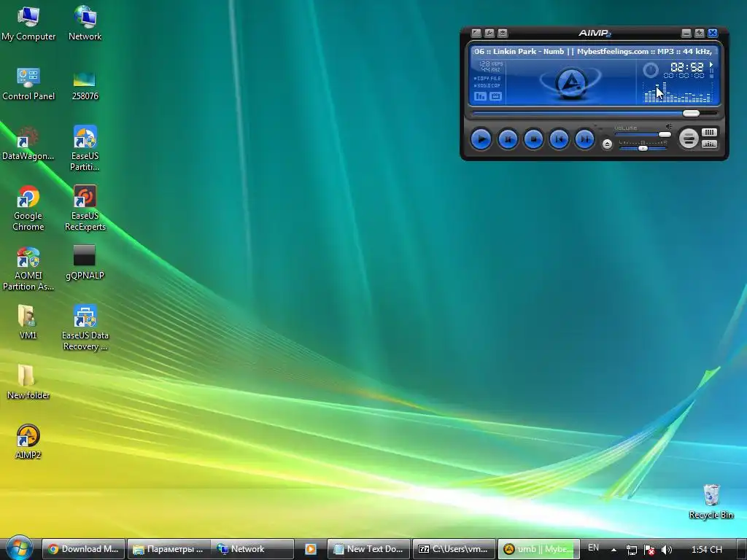
Task: Select AOMEI Partition Assistant icon
Action: (28, 268)
